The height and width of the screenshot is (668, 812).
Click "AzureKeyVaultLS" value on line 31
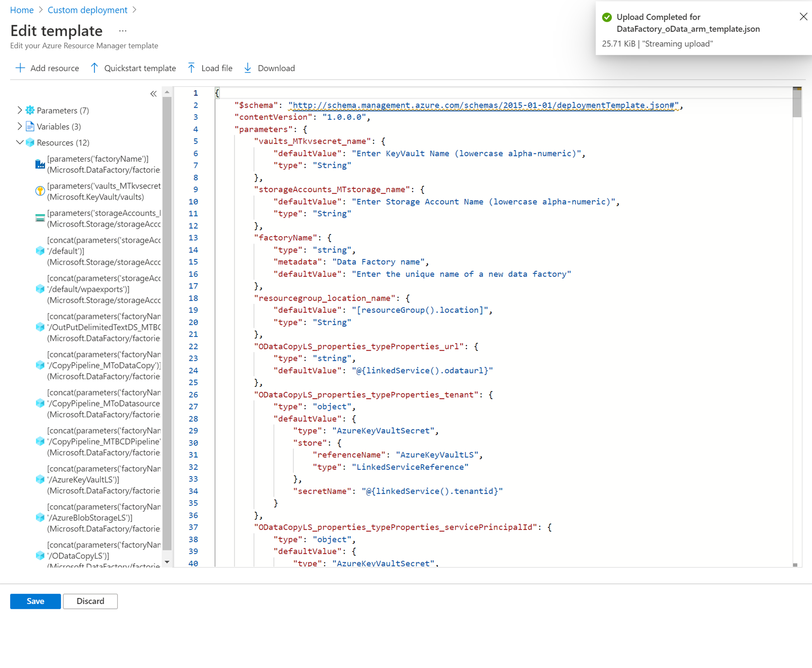437,455
